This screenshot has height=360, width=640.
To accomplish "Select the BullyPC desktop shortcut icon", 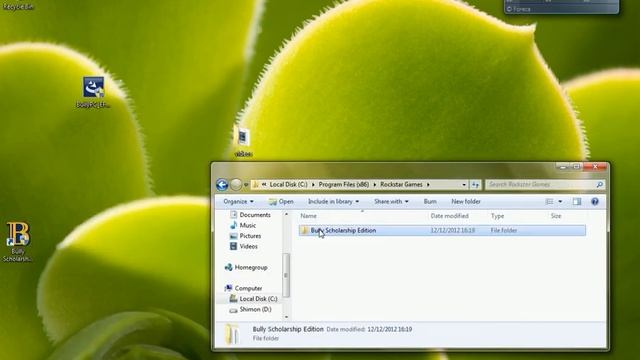I will tap(93, 92).
